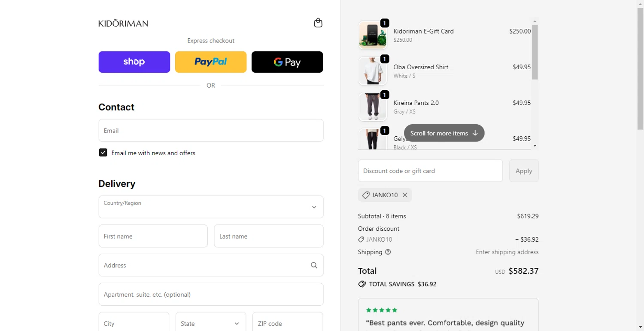
Task: Click the tag icon on JANKO10 chip
Action: 366,195
